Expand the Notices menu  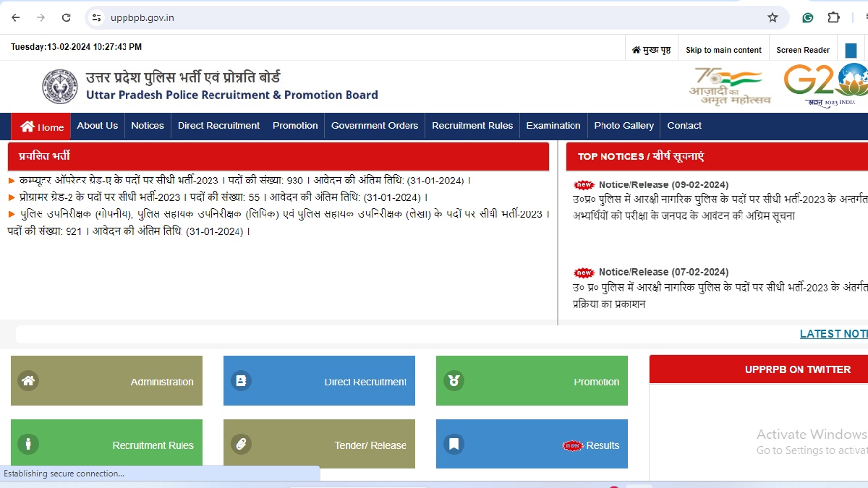tap(148, 126)
